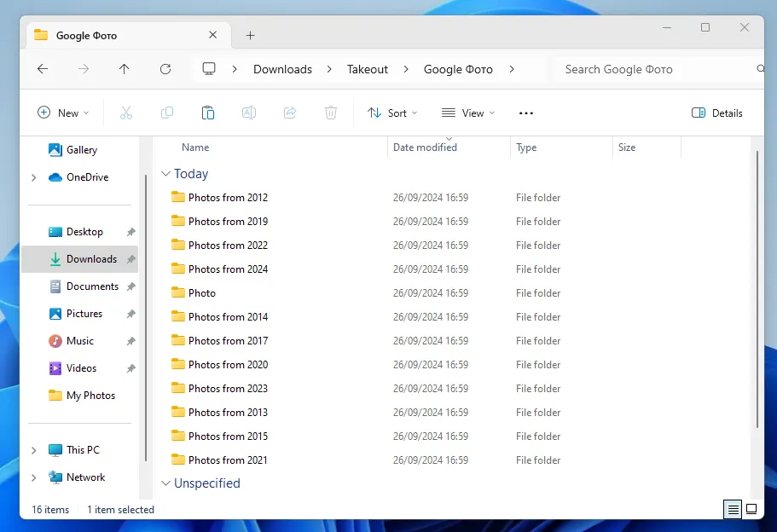Viewport: 777px width, 532px height.
Task: Click the Paste icon in the toolbar
Action: click(208, 112)
